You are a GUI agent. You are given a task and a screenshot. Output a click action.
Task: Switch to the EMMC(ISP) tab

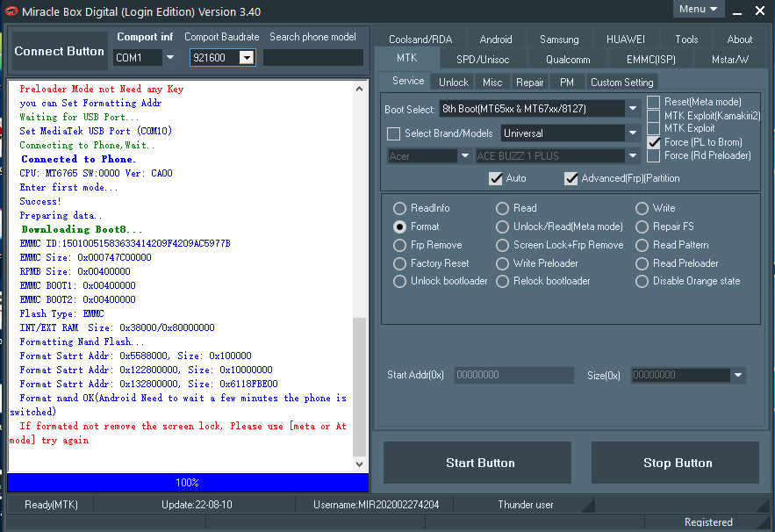coord(651,60)
